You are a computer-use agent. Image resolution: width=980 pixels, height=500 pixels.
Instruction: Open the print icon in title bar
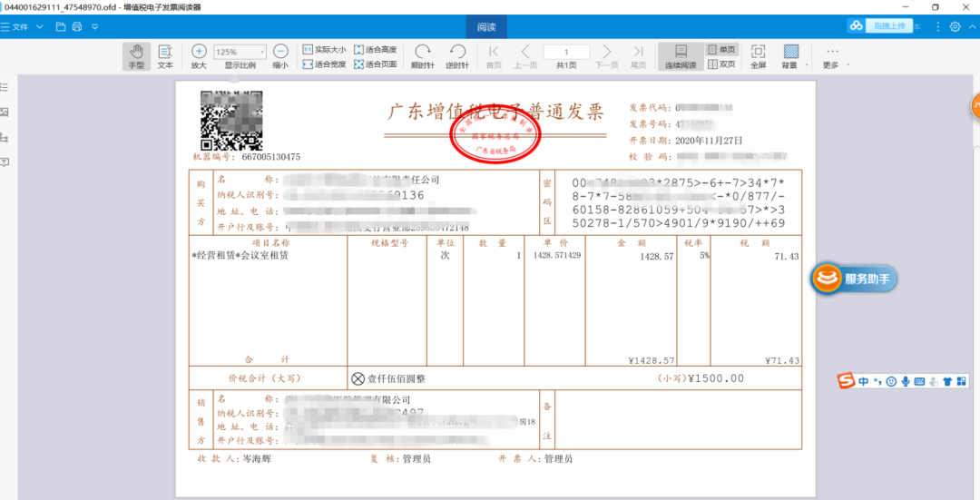[x=78, y=26]
